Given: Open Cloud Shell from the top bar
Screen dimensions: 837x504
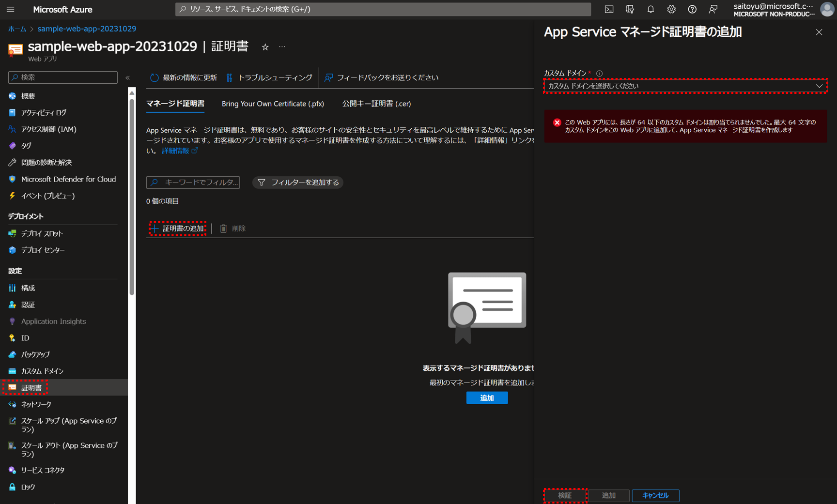Looking at the screenshot, I should [609, 9].
